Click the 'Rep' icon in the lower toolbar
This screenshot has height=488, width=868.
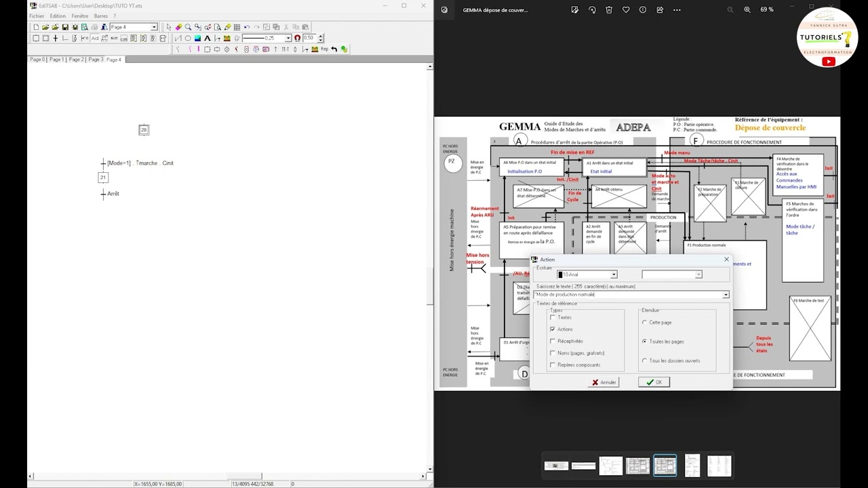coord(324,49)
